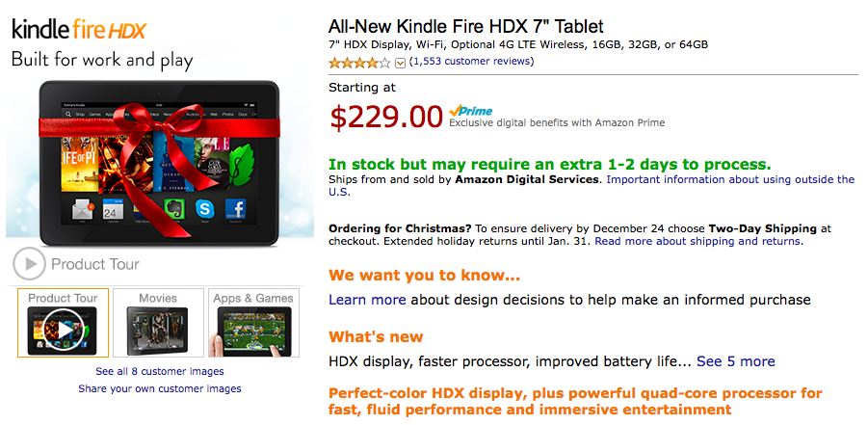Expand See 5 more features
The width and height of the screenshot is (868, 425).
736,361
